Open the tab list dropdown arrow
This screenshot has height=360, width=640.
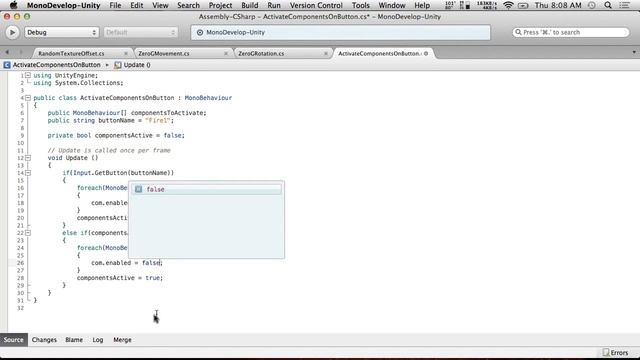click(634, 52)
